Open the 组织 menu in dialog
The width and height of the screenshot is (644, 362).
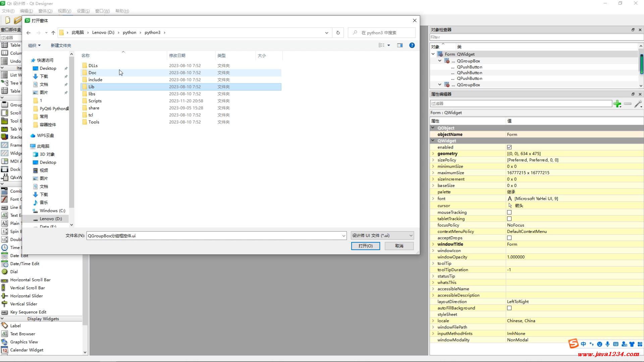pyautogui.click(x=34, y=45)
